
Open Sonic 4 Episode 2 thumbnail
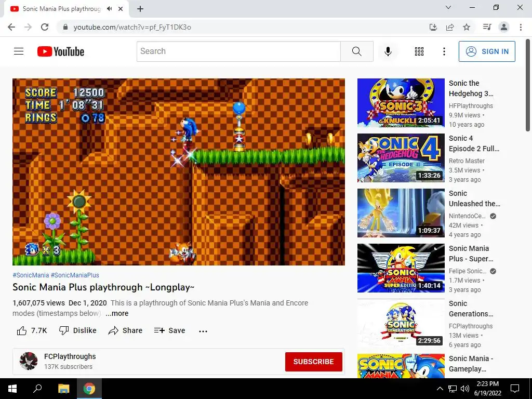coord(401,158)
